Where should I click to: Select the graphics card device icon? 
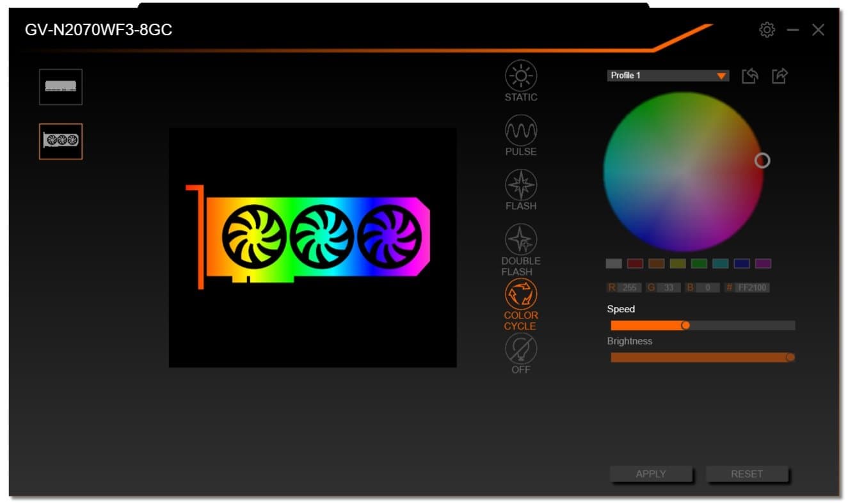point(61,141)
